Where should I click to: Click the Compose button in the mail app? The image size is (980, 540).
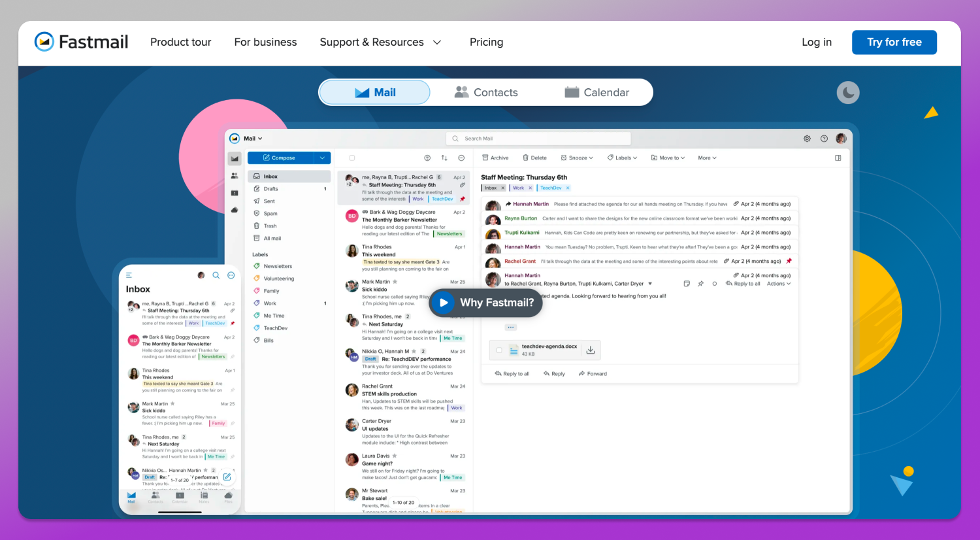tap(281, 158)
